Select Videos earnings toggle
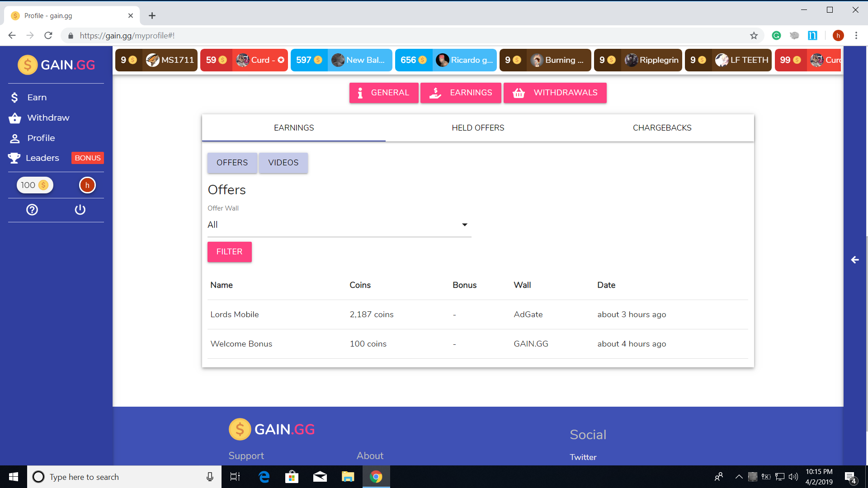This screenshot has height=488, width=868. pyautogui.click(x=283, y=163)
